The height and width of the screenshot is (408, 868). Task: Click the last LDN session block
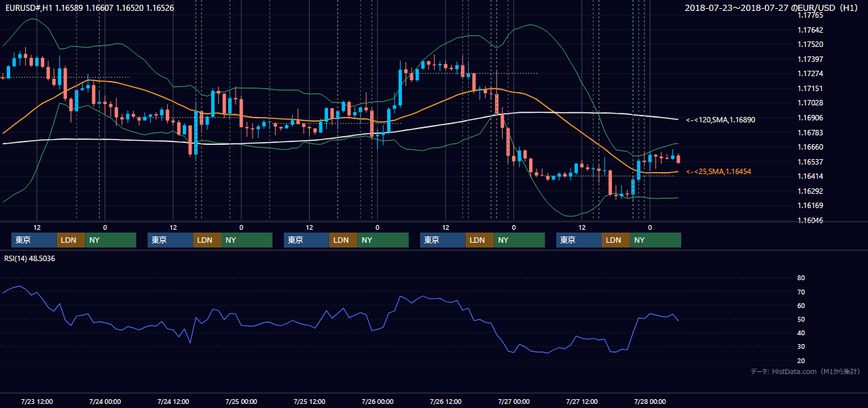point(615,240)
